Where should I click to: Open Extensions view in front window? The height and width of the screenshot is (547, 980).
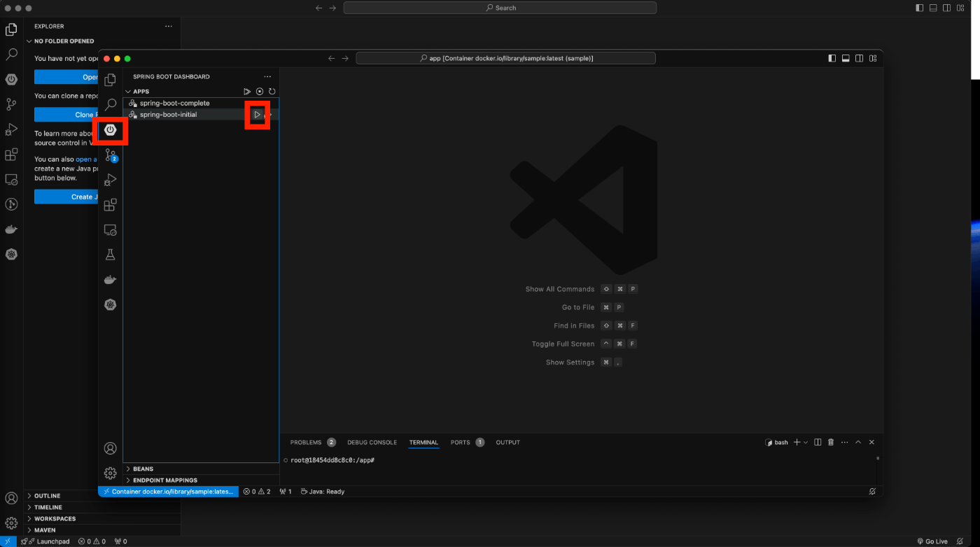click(x=110, y=205)
